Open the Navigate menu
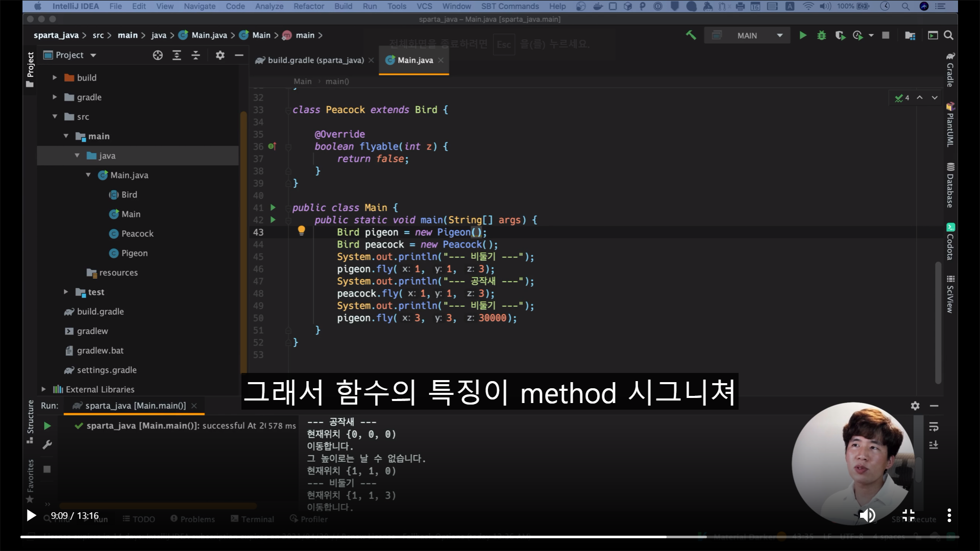This screenshot has height=551, width=980. click(x=200, y=6)
